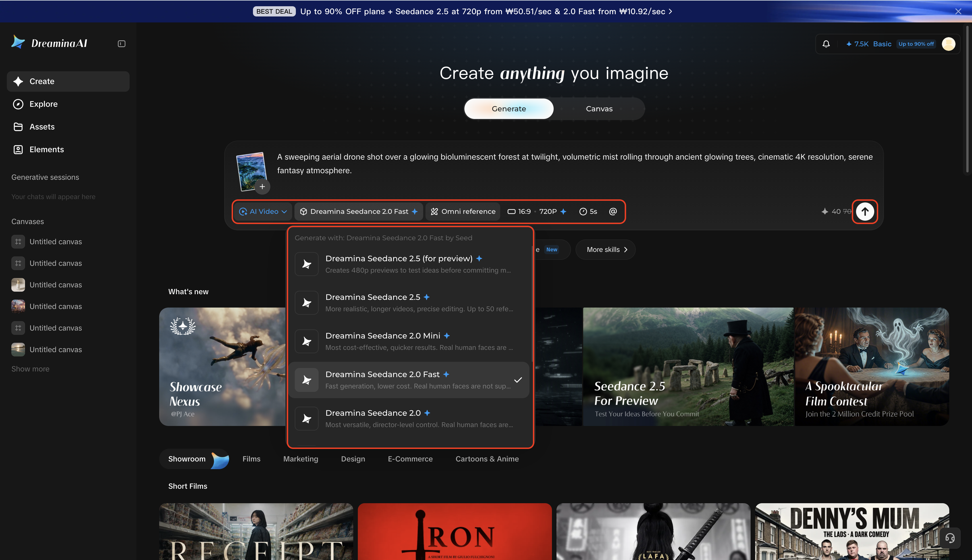Click the DreaminaAI logo
The image size is (972, 560).
click(49, 43)
